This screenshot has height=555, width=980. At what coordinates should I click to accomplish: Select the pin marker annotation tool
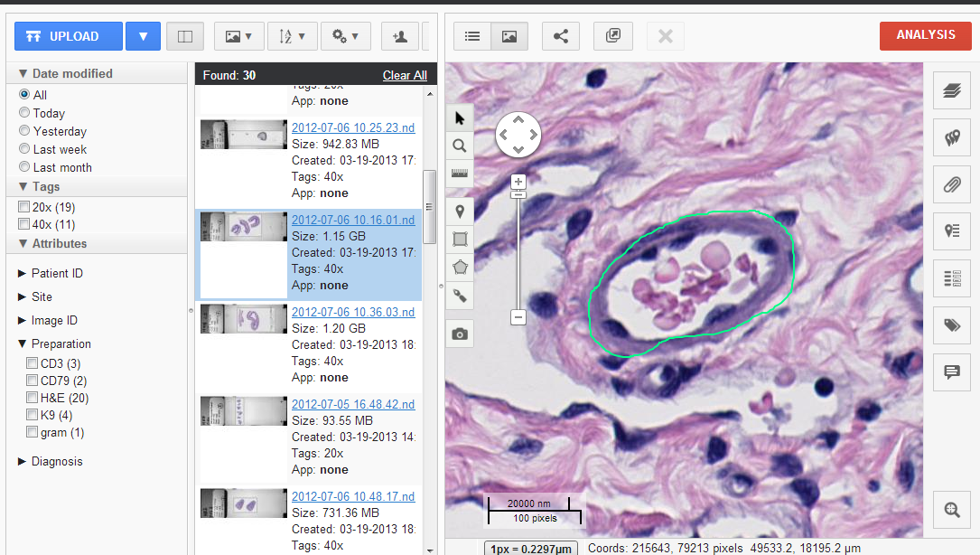coord(460,212)
